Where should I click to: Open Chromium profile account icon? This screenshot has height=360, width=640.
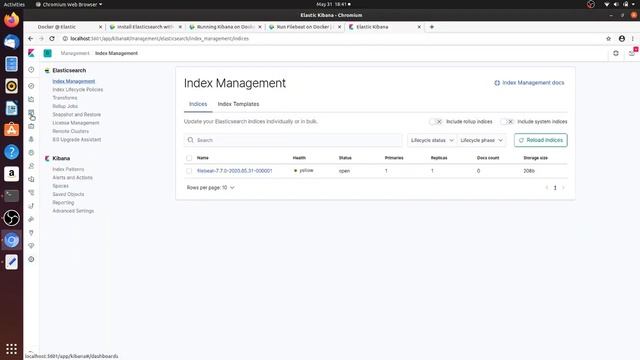tap(622, 38)
